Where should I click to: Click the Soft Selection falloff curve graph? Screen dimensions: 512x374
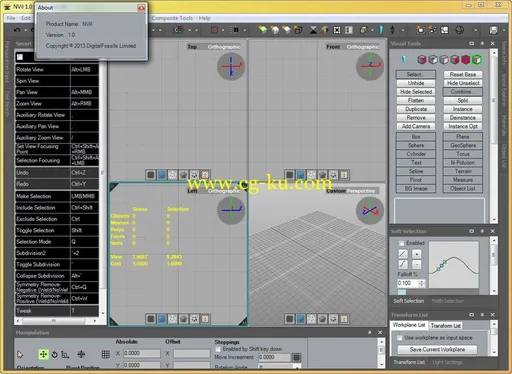click(454, 264)
